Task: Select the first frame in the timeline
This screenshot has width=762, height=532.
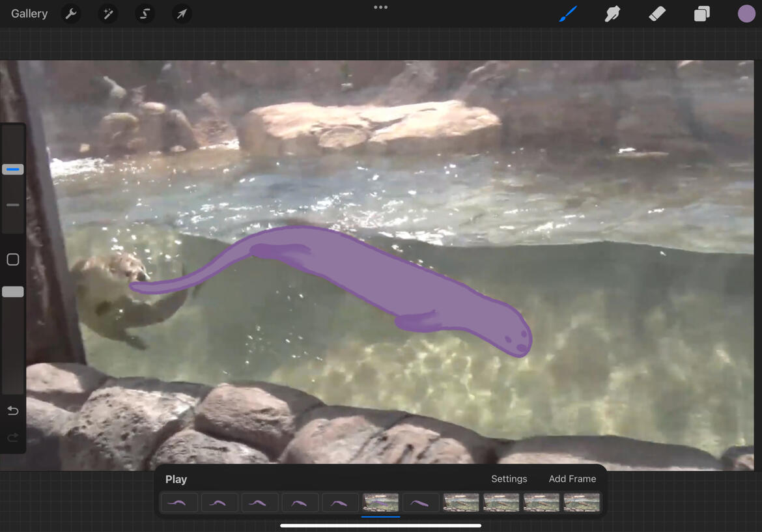Action: point(179,503)
